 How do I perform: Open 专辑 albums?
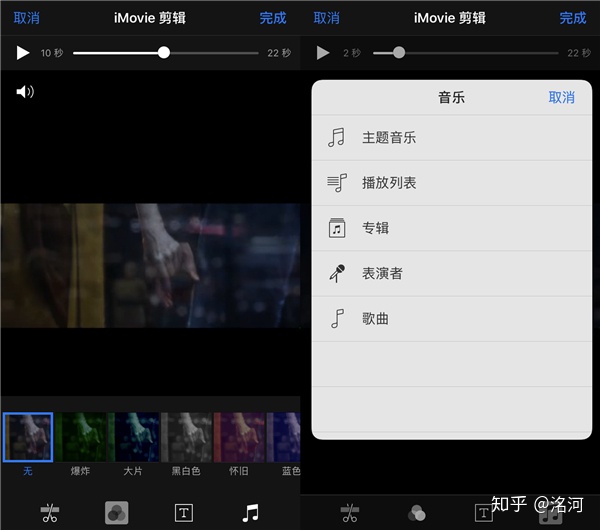tap(452, 228)
